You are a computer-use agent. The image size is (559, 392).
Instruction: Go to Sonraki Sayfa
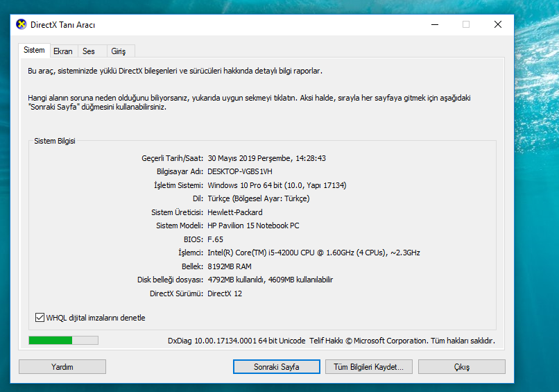(277, 366)
